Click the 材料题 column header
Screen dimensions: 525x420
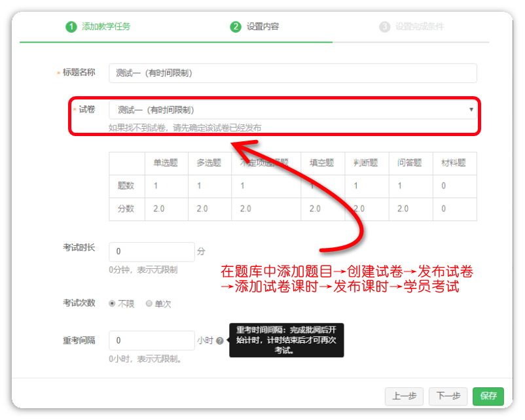coord(454,163)
